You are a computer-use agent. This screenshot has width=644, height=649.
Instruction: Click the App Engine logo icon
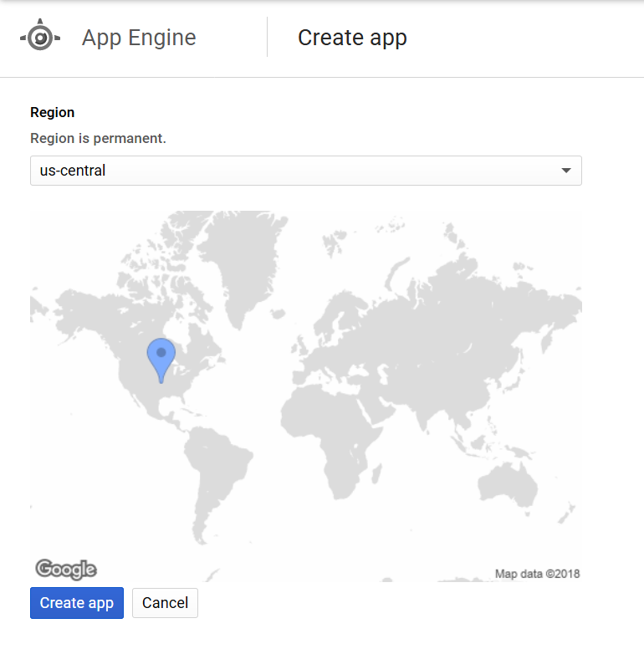click(39, 38)
